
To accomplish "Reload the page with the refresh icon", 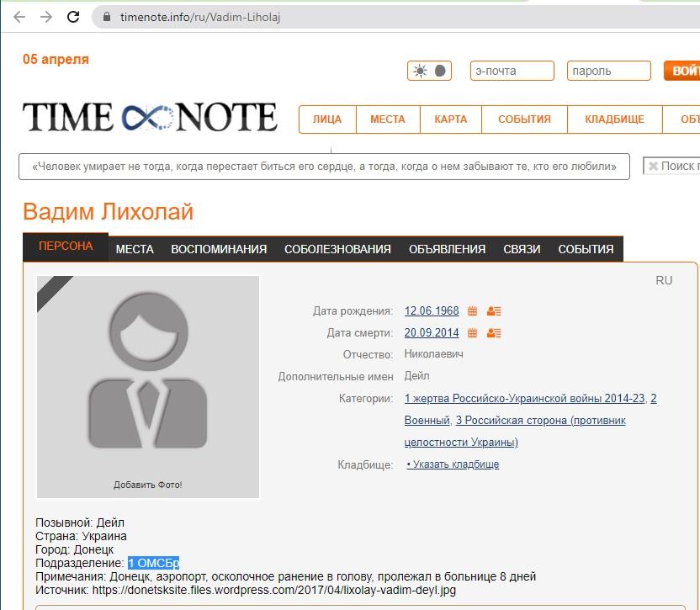I will [x=73, y=17].
